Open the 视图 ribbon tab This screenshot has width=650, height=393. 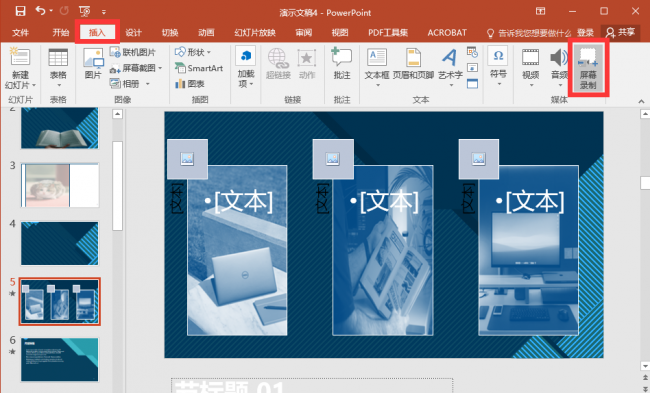340,32
